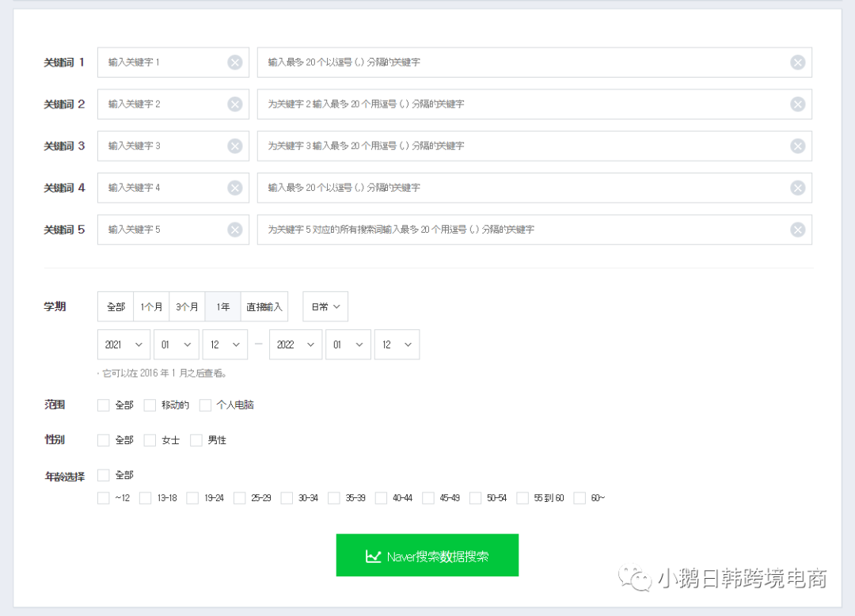
Task: Clear keyword 5 related keywords via X icon
Action: pyautogui.click(x=797, y=230)
